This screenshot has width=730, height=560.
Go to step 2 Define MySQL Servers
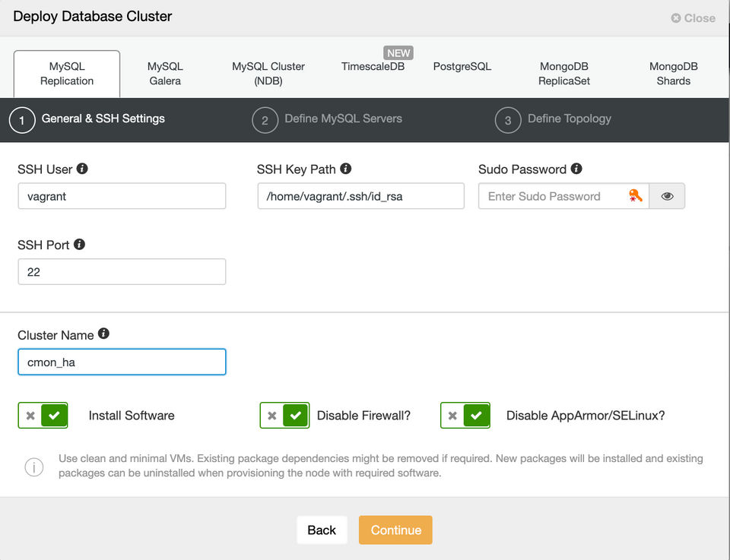coord(328,119)
